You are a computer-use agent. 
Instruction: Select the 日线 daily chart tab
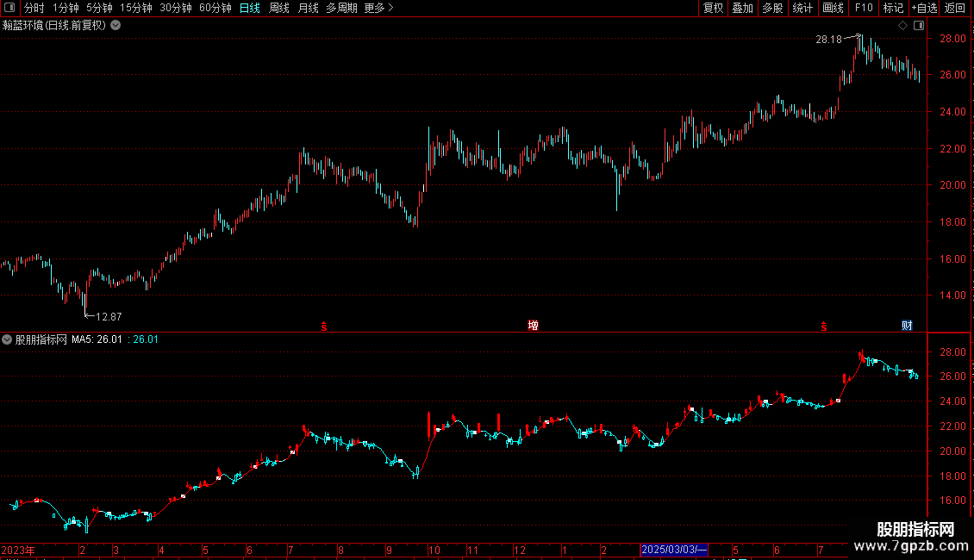point(250,8)
